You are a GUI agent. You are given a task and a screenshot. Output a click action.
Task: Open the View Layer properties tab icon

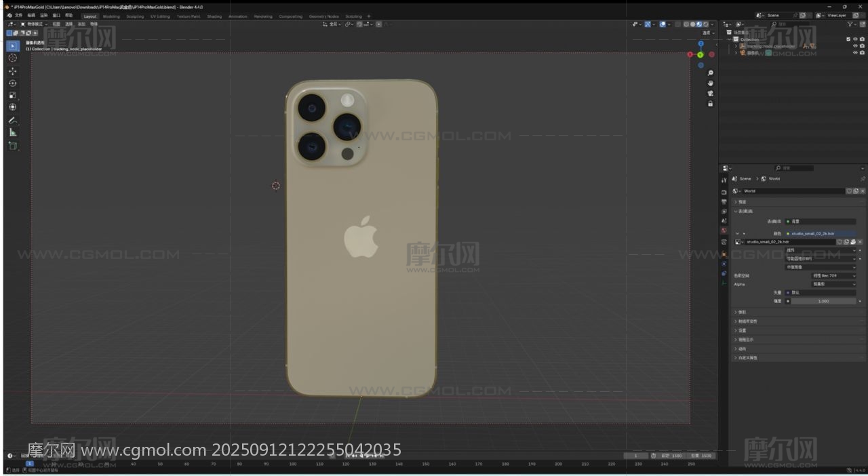click(x=724, y=212)
